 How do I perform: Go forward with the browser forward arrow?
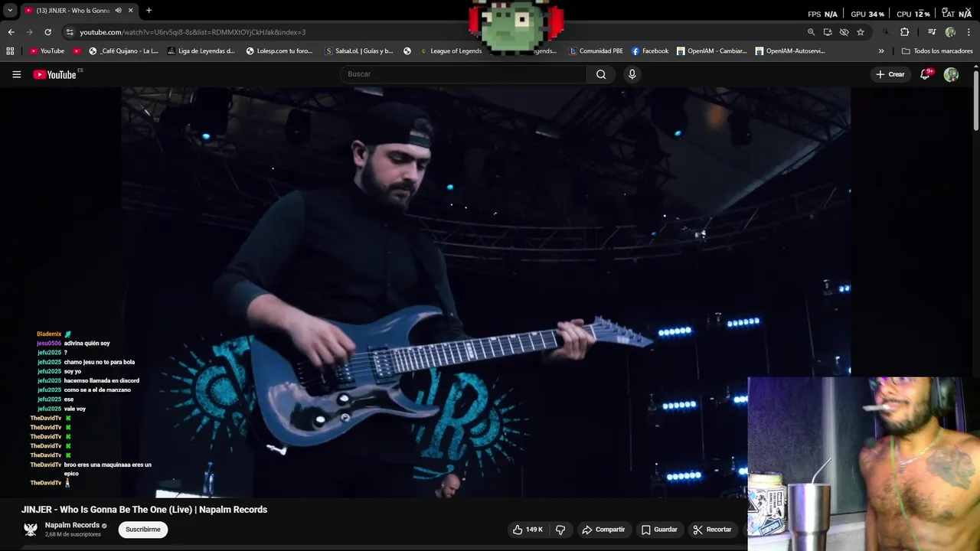tap(29, 32)
